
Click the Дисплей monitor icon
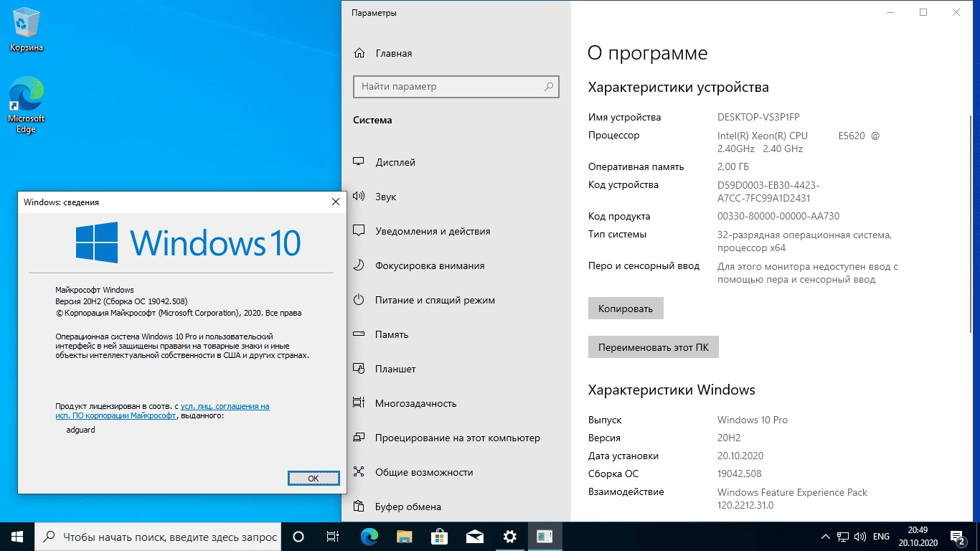[x=359, y=162]
